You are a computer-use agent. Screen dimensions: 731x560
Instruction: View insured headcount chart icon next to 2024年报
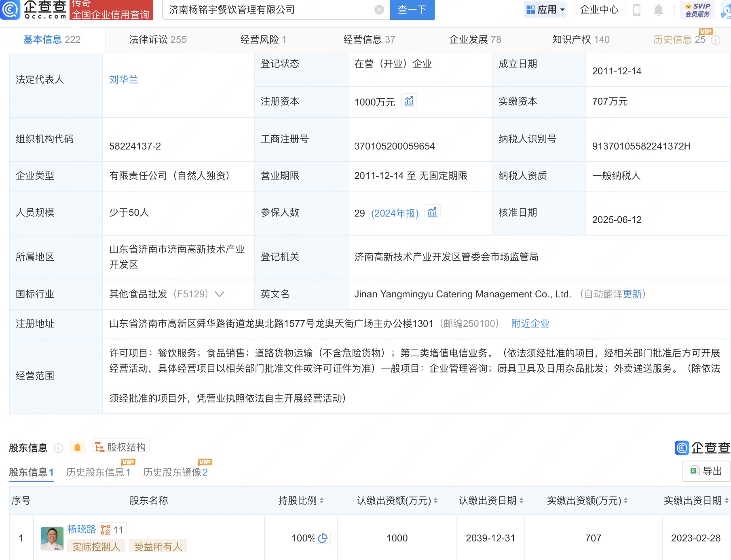point(432,212)
